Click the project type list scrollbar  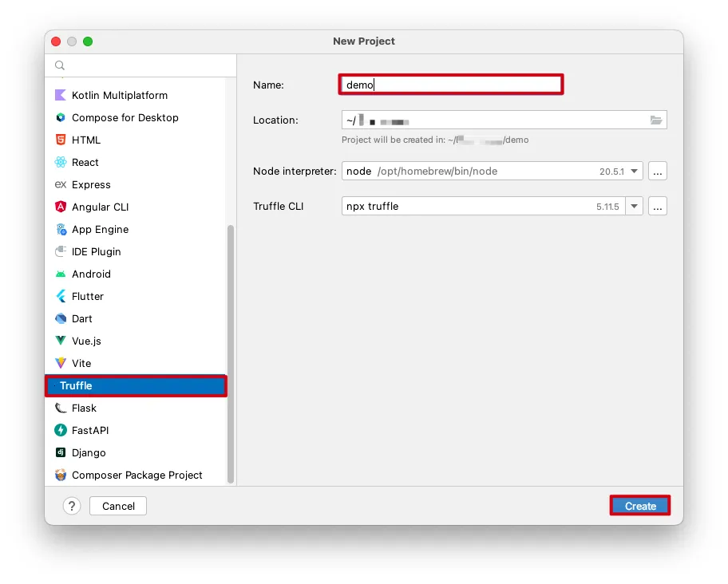231,351
